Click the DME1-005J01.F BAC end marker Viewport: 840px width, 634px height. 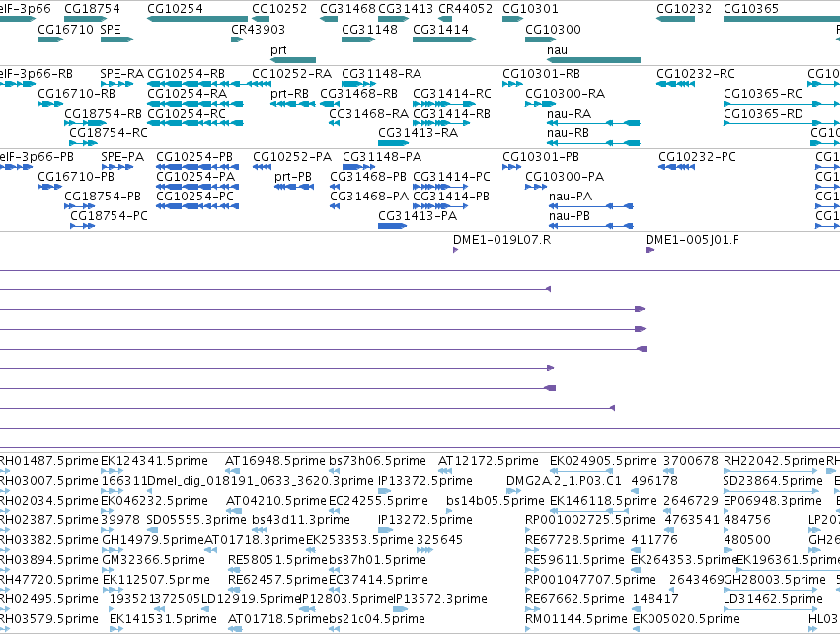(650, 250)
